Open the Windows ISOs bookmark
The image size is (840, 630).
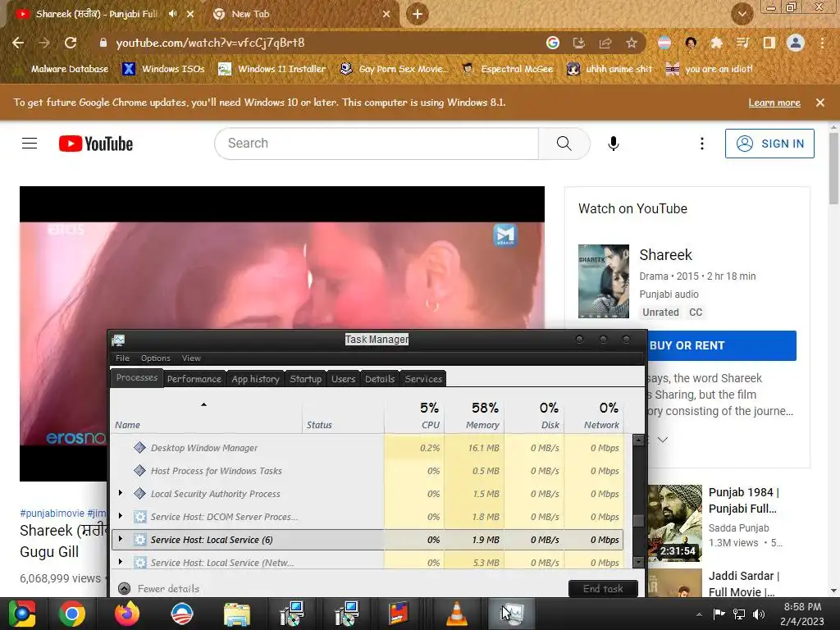point(163,69)
